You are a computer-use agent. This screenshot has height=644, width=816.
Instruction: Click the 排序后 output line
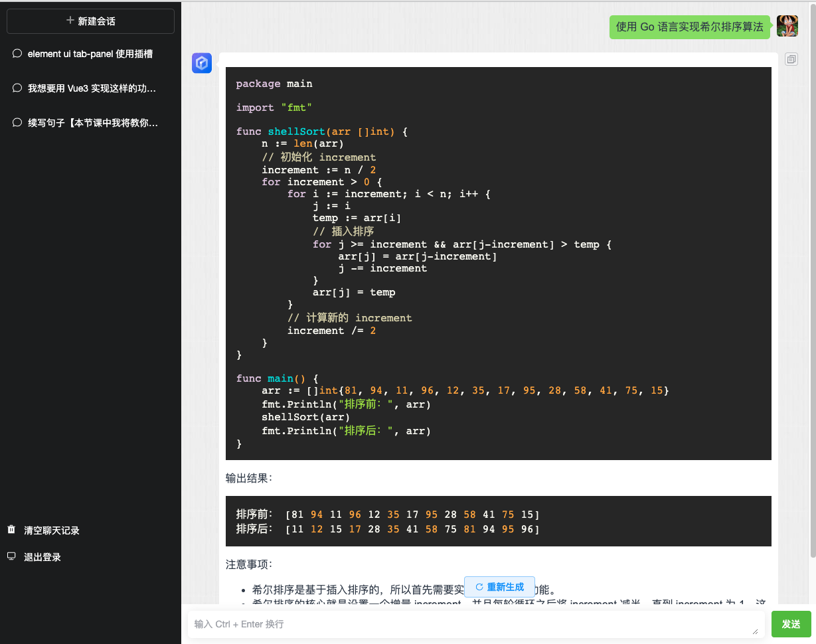click(x=388, y=529)
